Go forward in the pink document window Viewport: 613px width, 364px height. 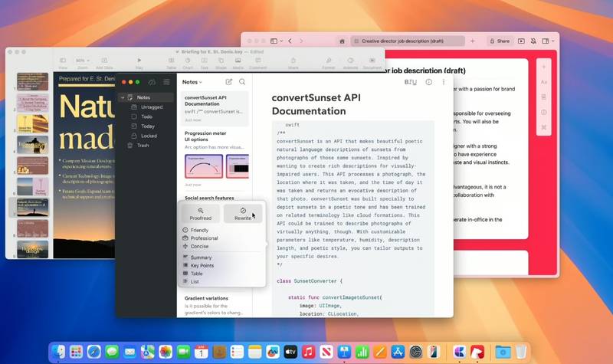(x=301, y=41)
